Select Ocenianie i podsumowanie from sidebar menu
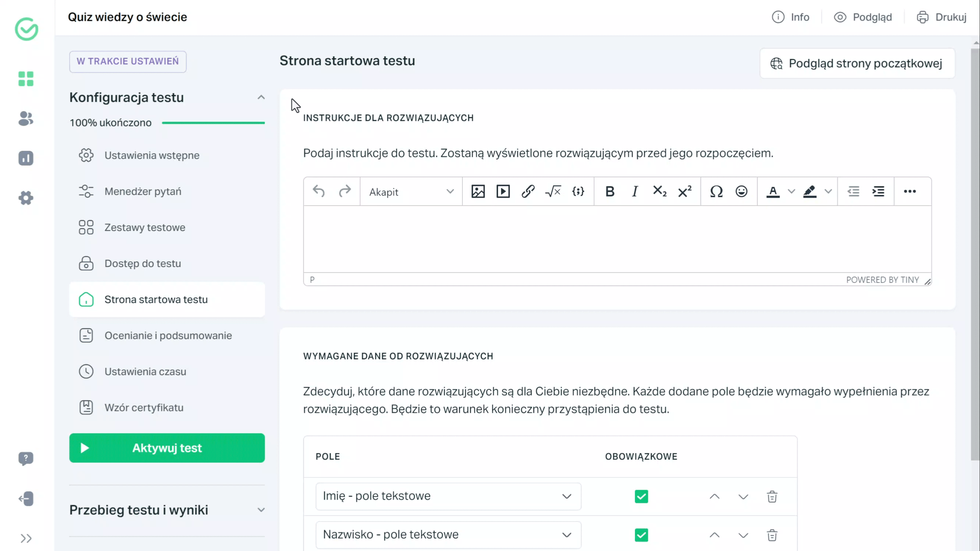The height and width of the screenshot is (551, 980). point(168,335)
